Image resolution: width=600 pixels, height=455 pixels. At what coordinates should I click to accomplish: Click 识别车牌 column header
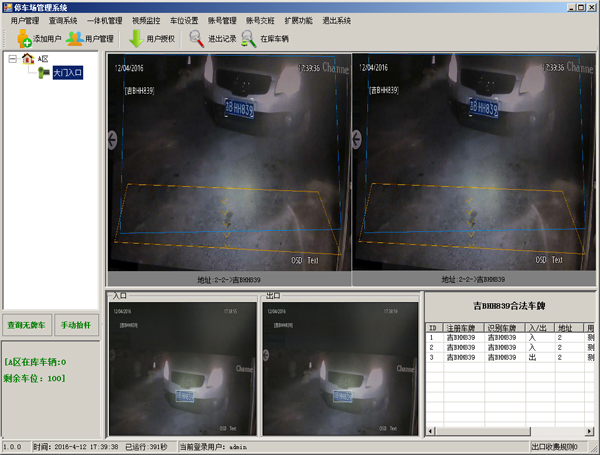click(504, 328)
